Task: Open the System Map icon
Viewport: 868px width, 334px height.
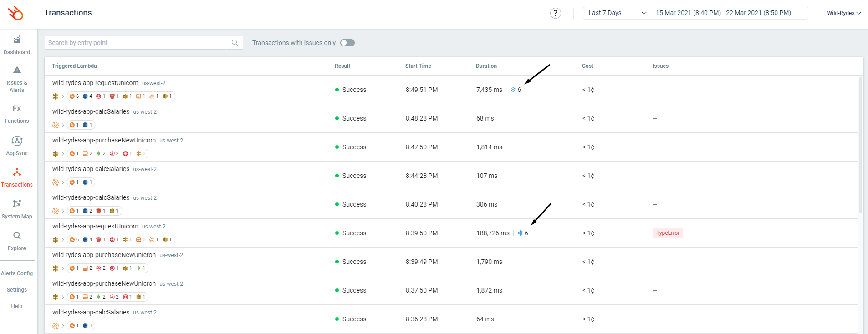Action: [x=17, y=203]
